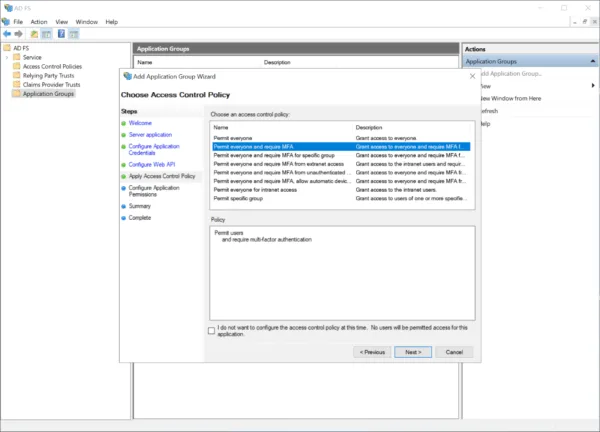Image resolution: width=600 pixels, height=432 pixels.
Task: Click the Name column header in policy list
Action: point(282,127)
